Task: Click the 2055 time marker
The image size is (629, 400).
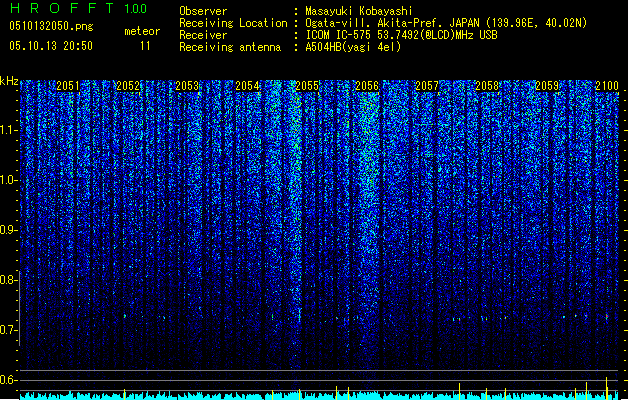Action: tap(307, 86)
